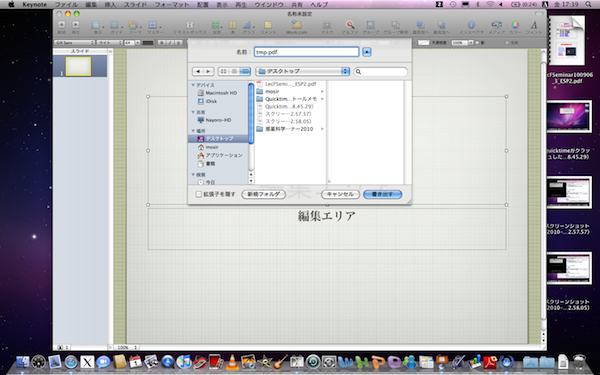Image resolution: width=600 pixels, height=375 pixels.
Task: Click Bring to Front (最前面へ) icon
Action: 420,25
